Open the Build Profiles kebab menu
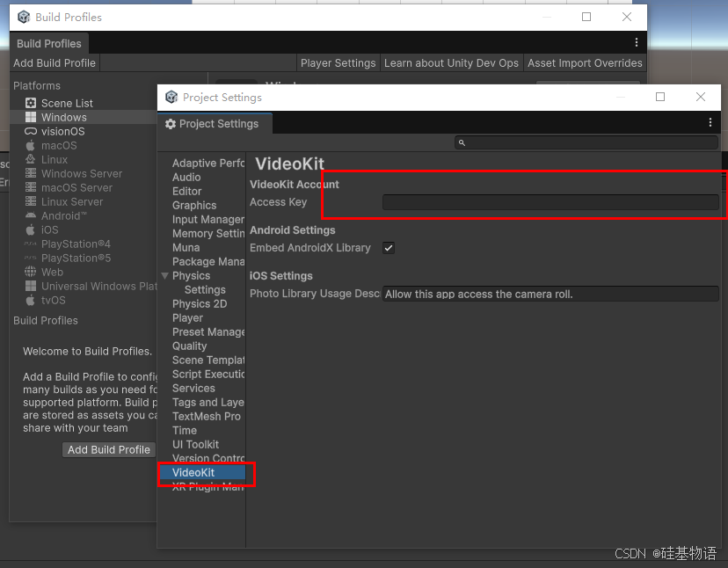The width and height of the screenshot is (728, 568). (x=636, y=43)
